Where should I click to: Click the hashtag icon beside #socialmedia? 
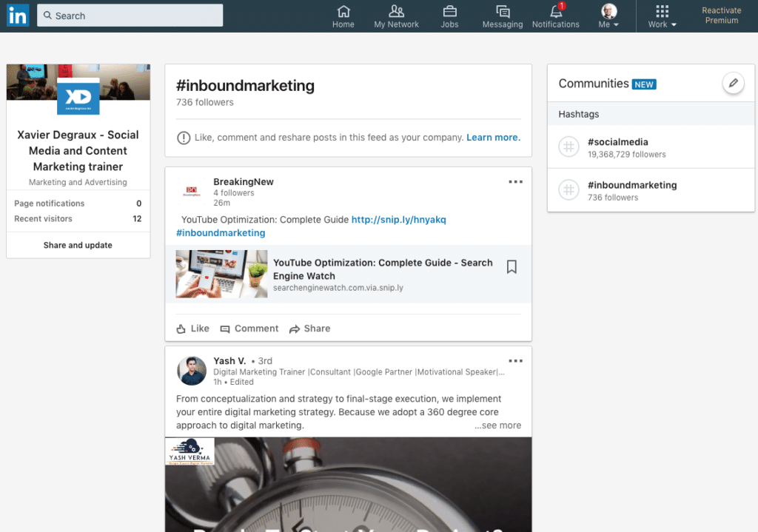coord(569,147)
